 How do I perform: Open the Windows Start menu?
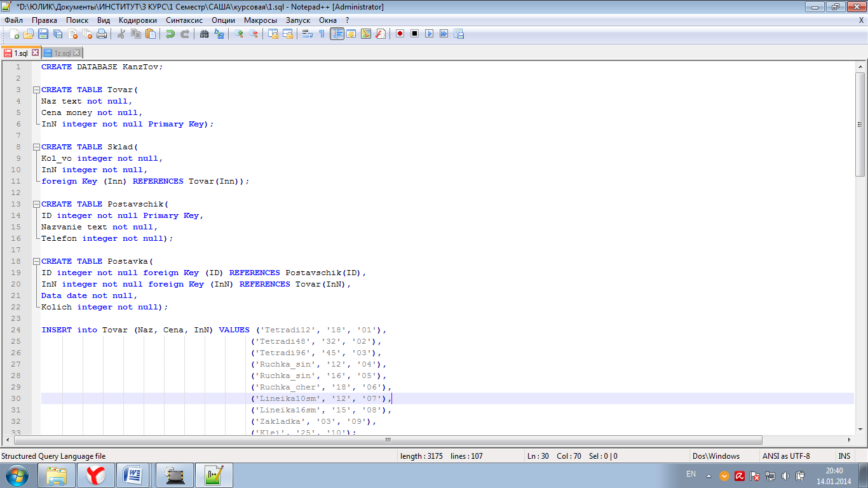tap(17, 475)
